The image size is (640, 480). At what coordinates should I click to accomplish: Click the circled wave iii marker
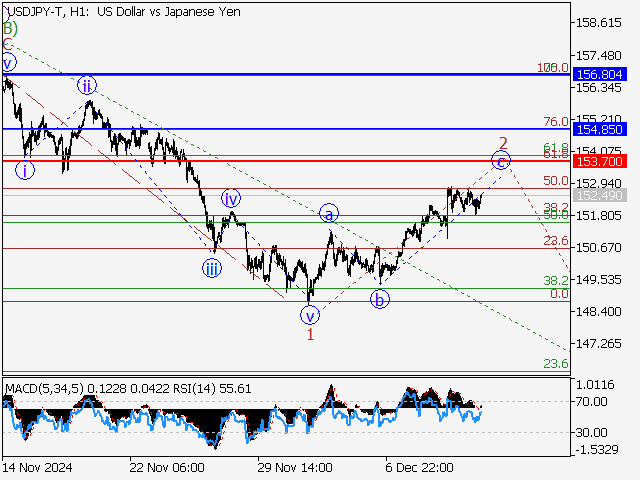(x=212, y=267)
